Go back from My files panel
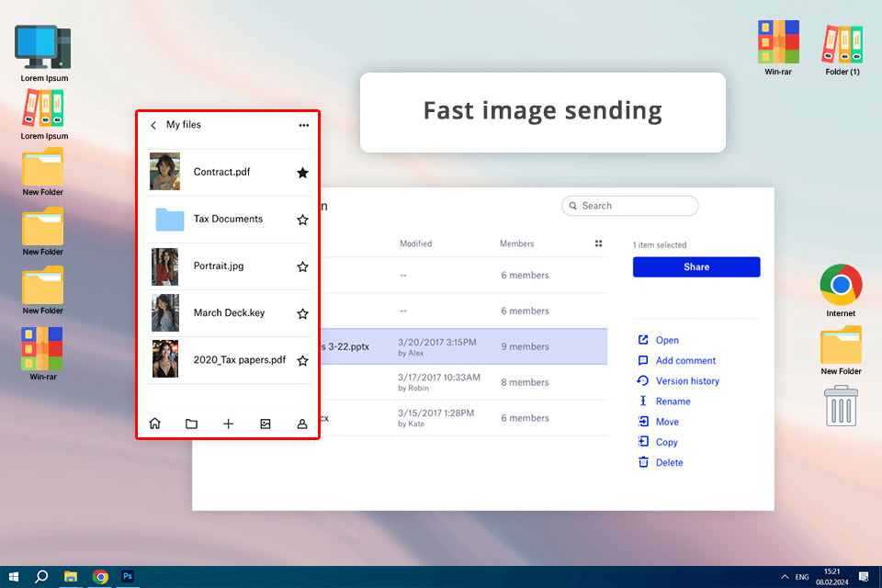The image size is (882, 588). click(153, 126)
